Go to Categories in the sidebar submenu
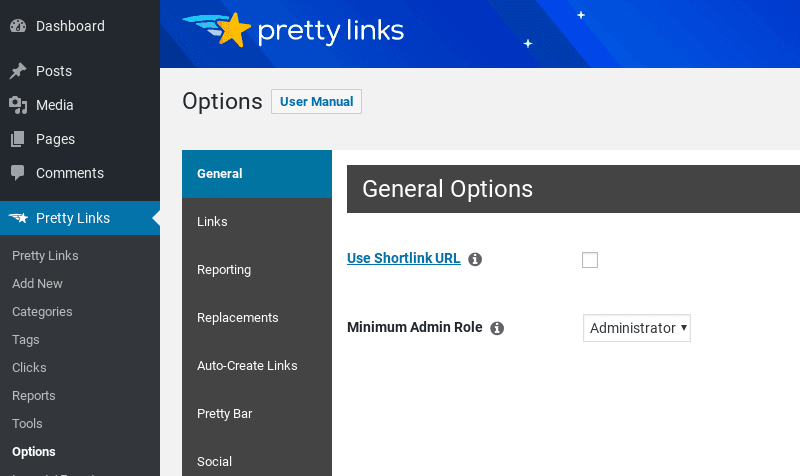This screenshot has height=476, width=800. point(42,312)
